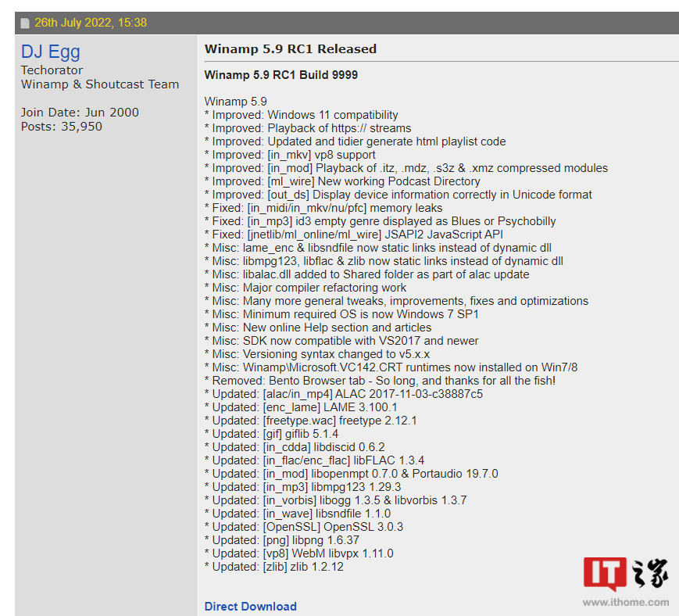Click the 'Major compiler refactoring work' line
Viewport: 679px width, 616px height.
[306, 288]
